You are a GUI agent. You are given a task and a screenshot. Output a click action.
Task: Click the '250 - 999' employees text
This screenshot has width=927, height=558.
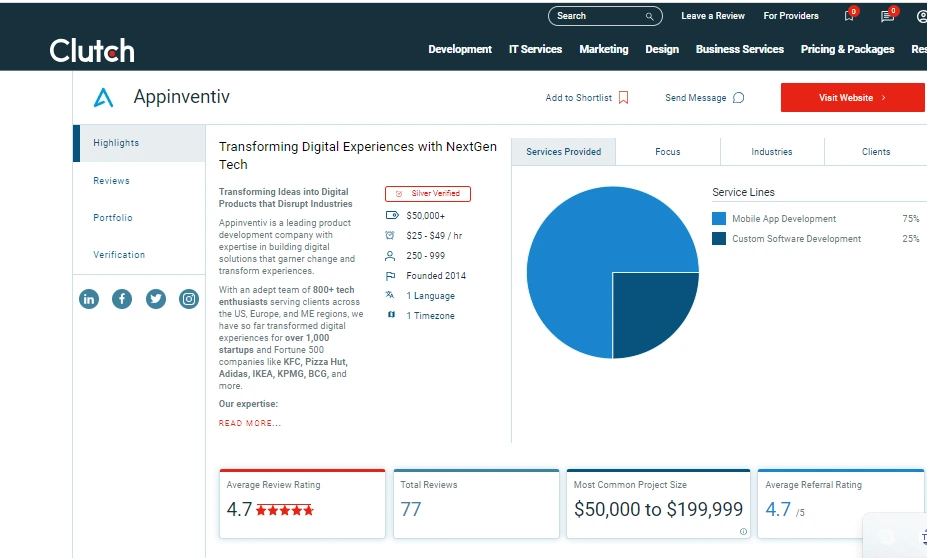[x=426, y=255]
